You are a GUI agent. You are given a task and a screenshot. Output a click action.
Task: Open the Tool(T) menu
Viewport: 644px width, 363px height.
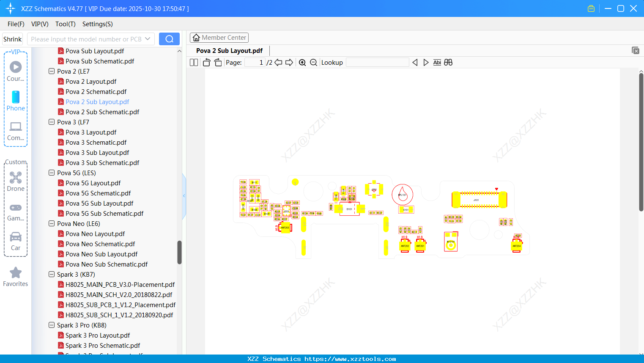coord(65,24)
